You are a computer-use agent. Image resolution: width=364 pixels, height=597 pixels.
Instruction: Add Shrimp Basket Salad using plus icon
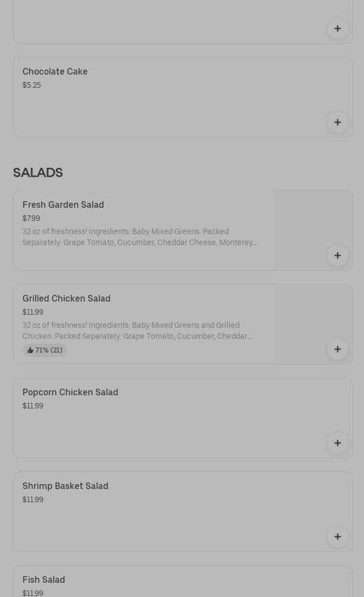point(337,537)
